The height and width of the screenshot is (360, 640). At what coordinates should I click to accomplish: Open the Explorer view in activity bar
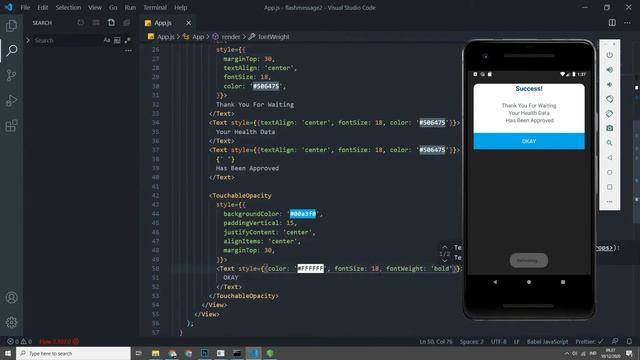point(11,26)
